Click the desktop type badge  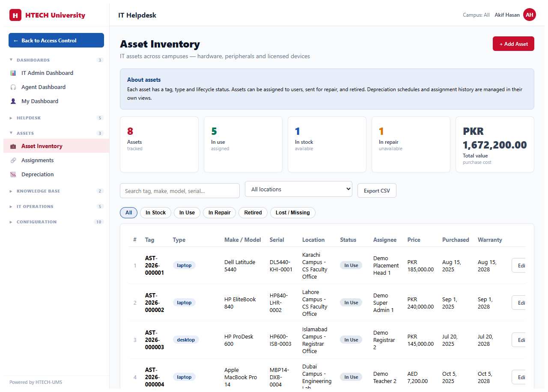click(x=186, y=340)
